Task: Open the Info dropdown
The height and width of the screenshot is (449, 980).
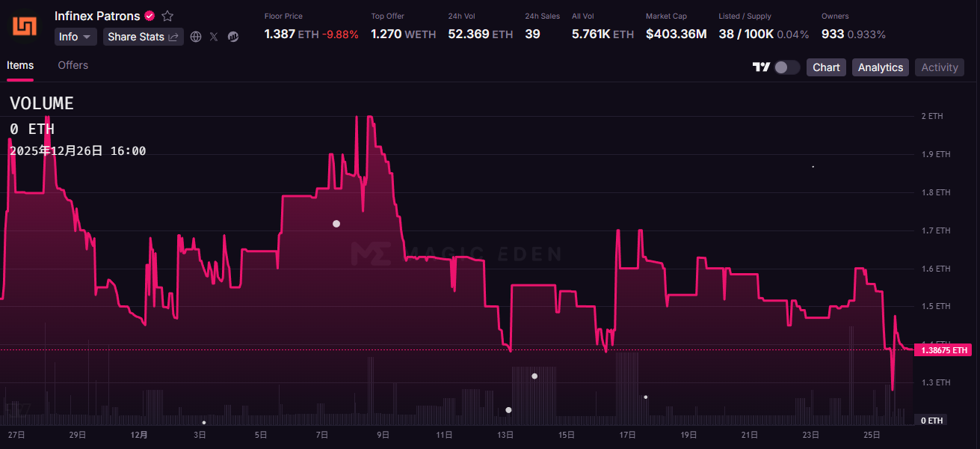Action: tap(75, 36)
